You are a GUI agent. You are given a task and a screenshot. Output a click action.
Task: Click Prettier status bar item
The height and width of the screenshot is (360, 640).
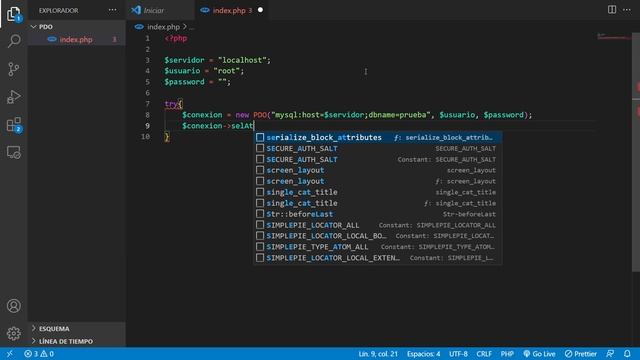tap(581, 353)
